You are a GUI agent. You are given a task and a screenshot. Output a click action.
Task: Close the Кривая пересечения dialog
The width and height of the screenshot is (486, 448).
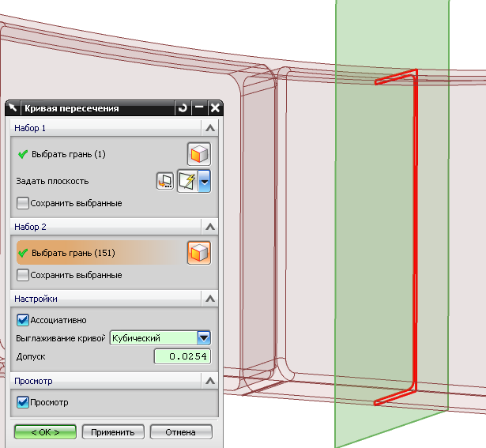point(215,108)
